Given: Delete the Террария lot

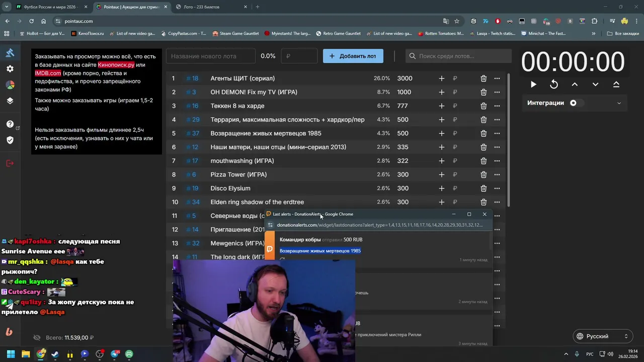Looking at the screenshot, I should pyautogui.click(x=484, y=120).
